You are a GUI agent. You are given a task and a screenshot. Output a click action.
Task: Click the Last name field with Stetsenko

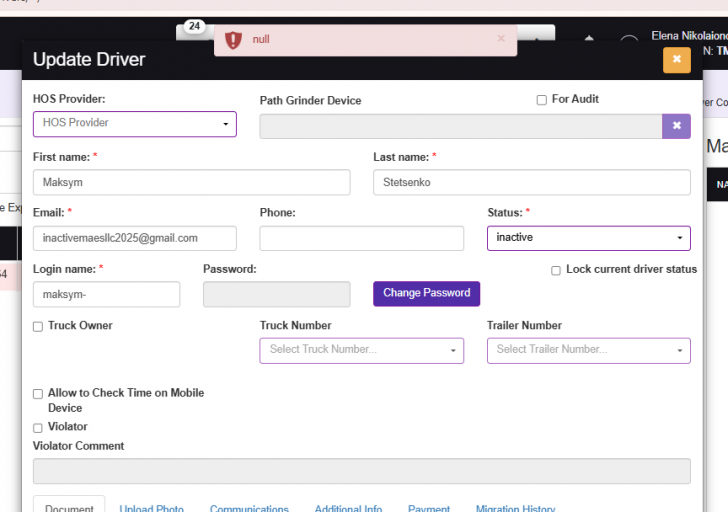pos(532,182)
